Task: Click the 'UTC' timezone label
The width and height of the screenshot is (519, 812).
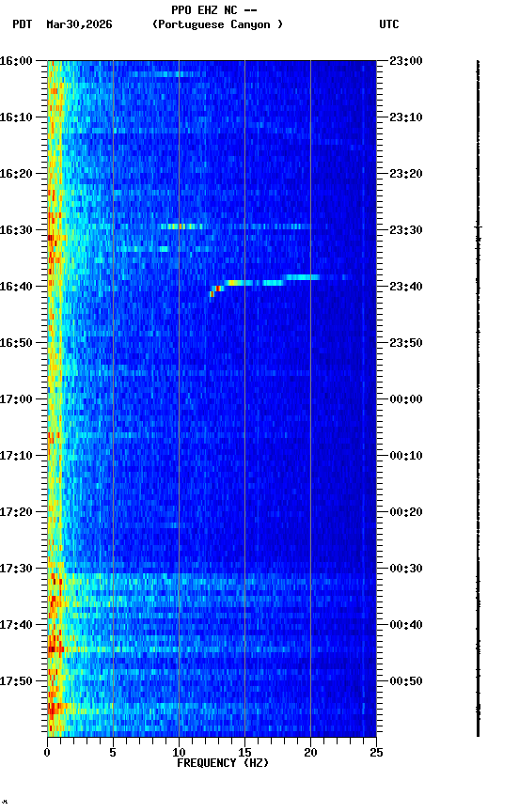Action: pos(389,24)
